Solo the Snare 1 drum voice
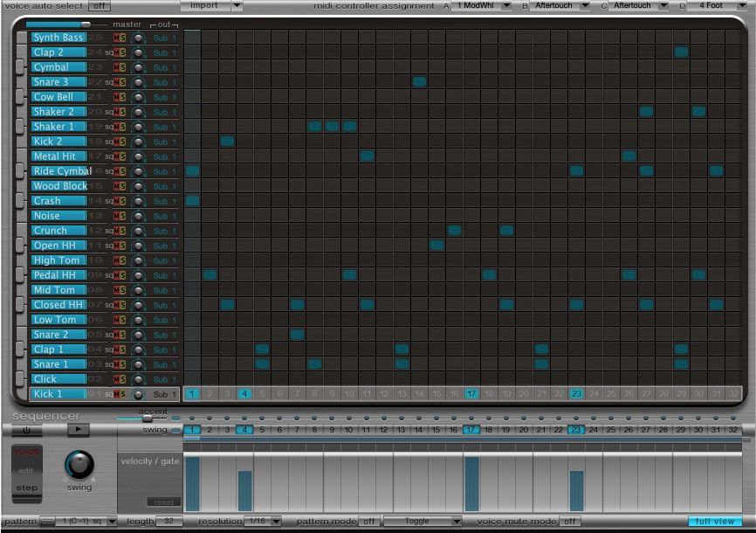The height and width of the screenshot is (533, 756). coord(122,364)
